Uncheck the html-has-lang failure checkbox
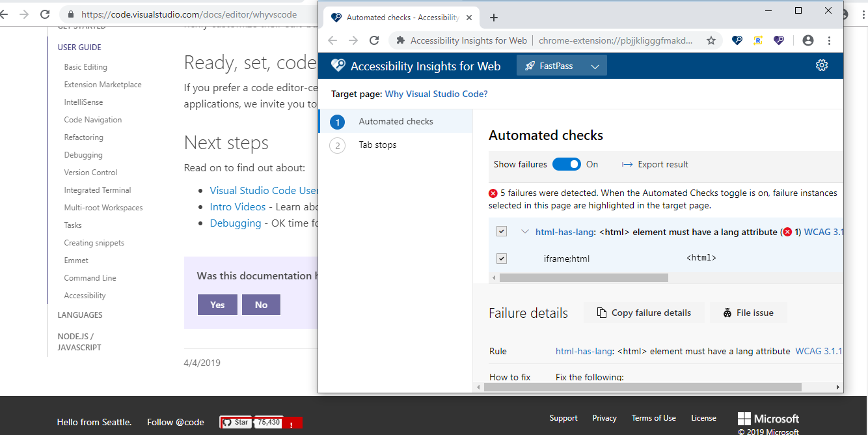Image resolution: width=868 pixels, height=435 pixels. [x=502, y=231]
